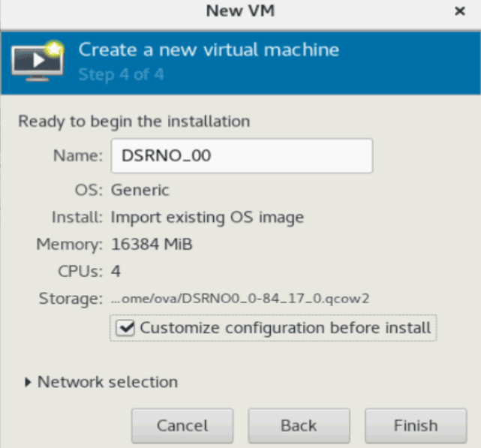Click the Network selection disclosure triangle

tap(28, 382)
